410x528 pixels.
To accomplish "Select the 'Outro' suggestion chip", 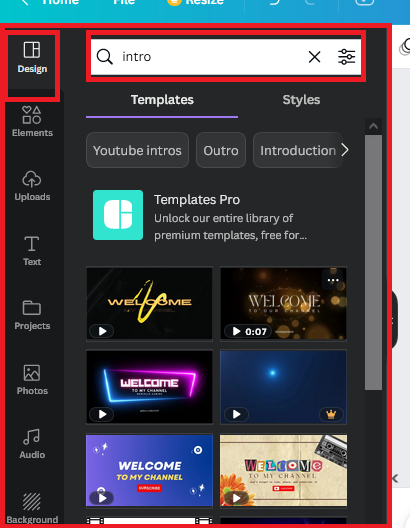I will click(x=221, y=150).
